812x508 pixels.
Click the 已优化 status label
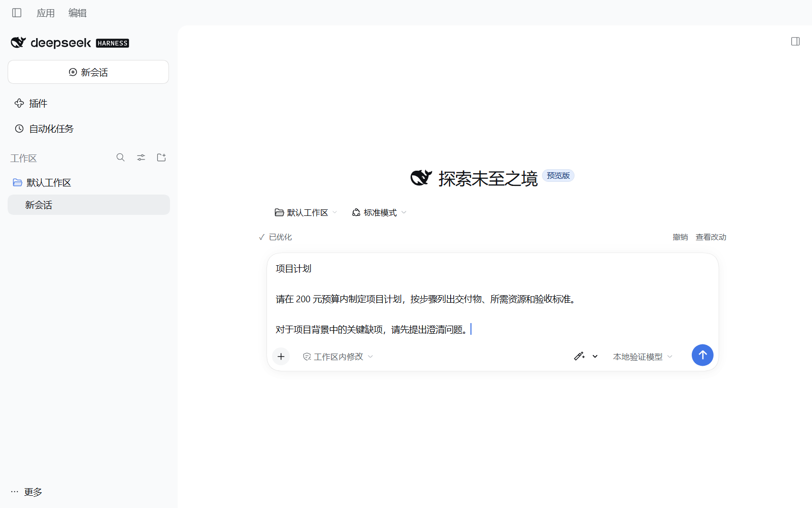(276, 237)
